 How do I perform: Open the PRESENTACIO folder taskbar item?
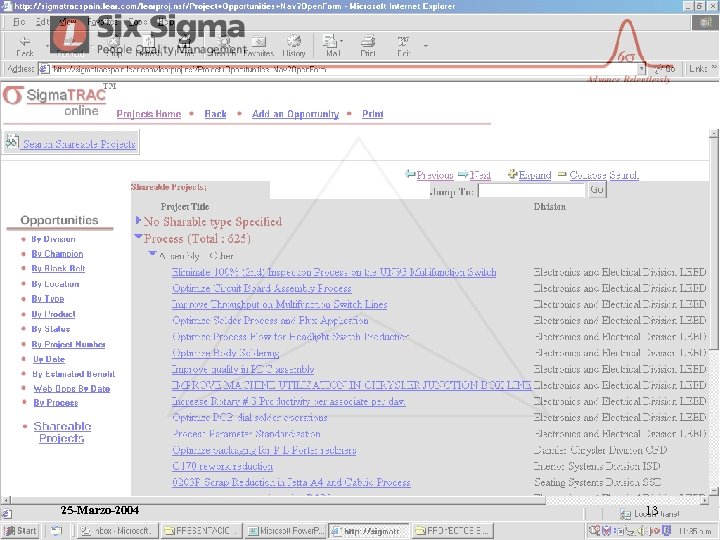click(202, 531)
